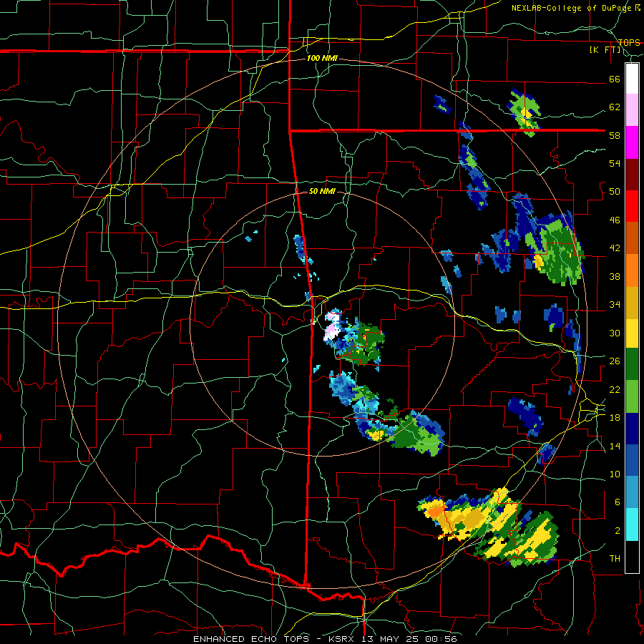The image size is (644, 644).
Task: Click the 14 value on the legend
Action: click(x=615, y=446)
